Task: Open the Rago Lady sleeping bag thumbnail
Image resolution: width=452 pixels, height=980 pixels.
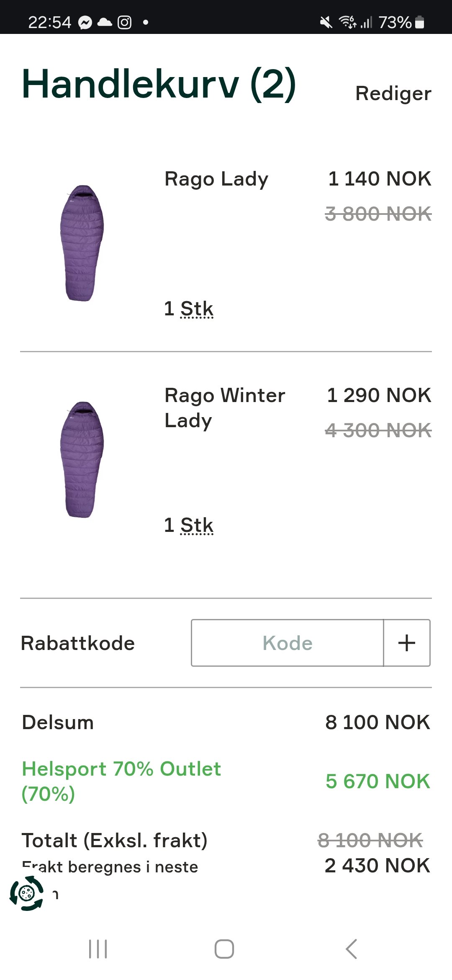Action: point(82,243)
